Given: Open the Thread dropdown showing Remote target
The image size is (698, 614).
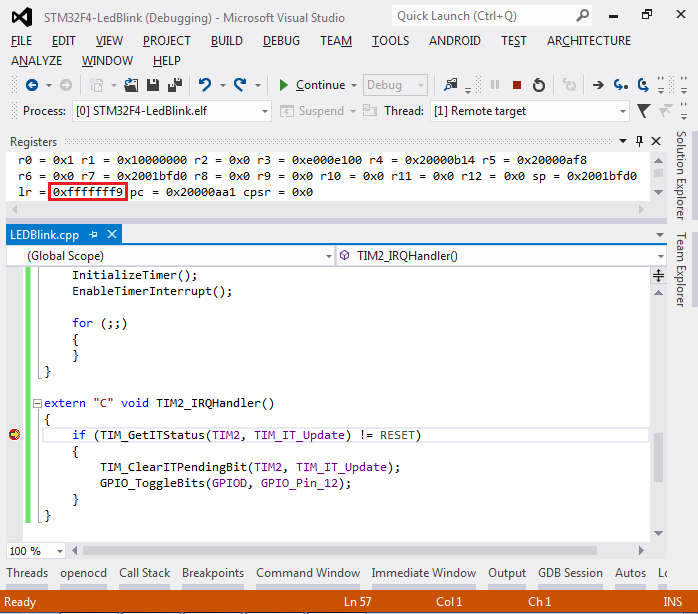Looking at the screenshot, I should 530,111.
